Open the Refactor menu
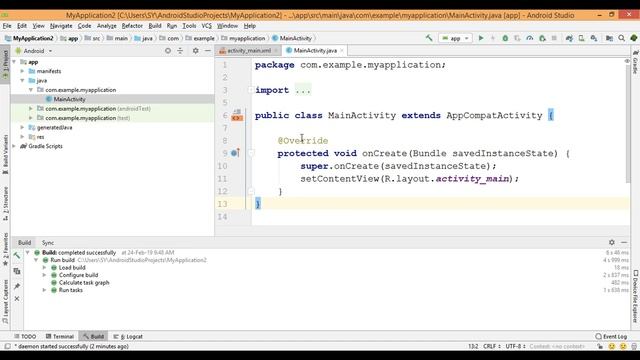The width and height of the screenshot is (640, 360). coord(132,26)
